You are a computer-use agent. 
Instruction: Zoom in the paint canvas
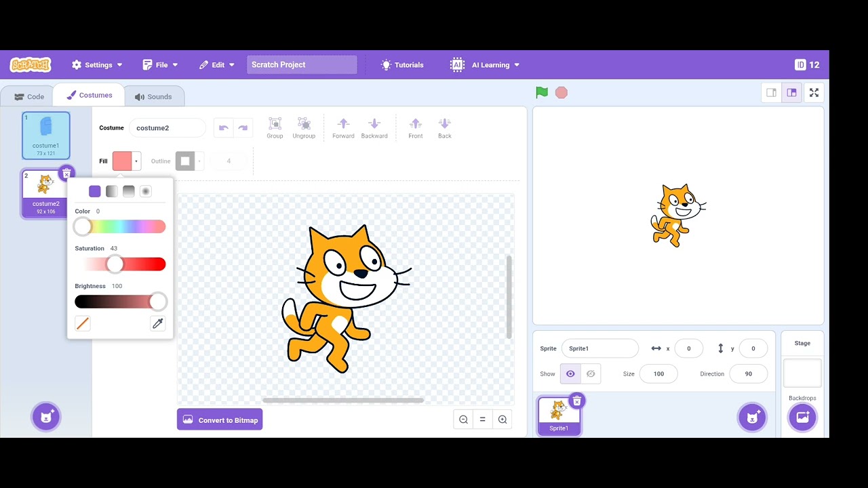502,420
